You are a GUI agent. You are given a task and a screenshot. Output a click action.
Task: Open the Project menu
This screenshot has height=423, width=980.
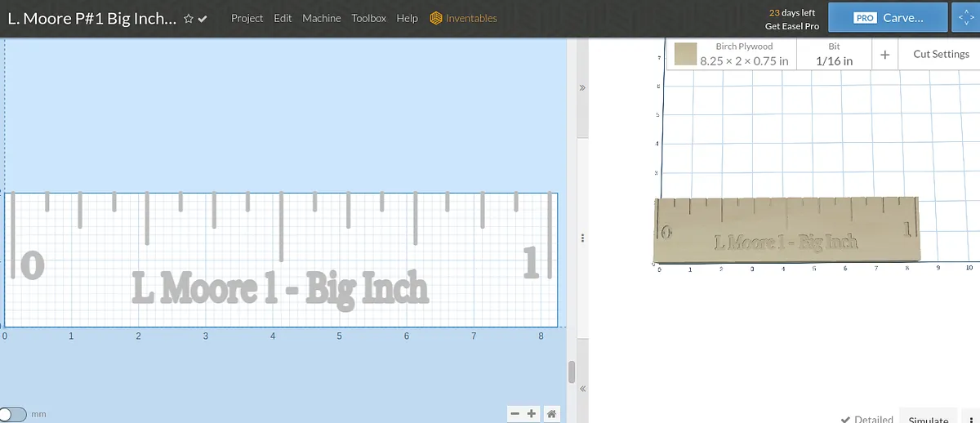(247, 18)
